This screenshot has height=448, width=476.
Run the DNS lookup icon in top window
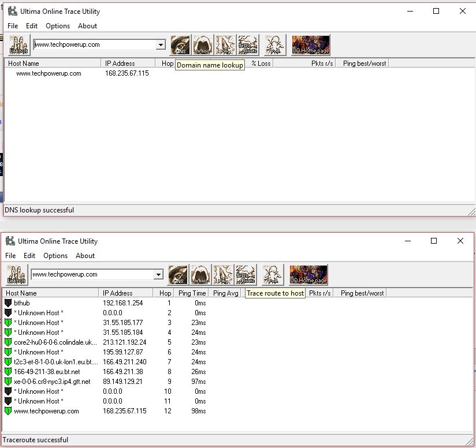180,45
